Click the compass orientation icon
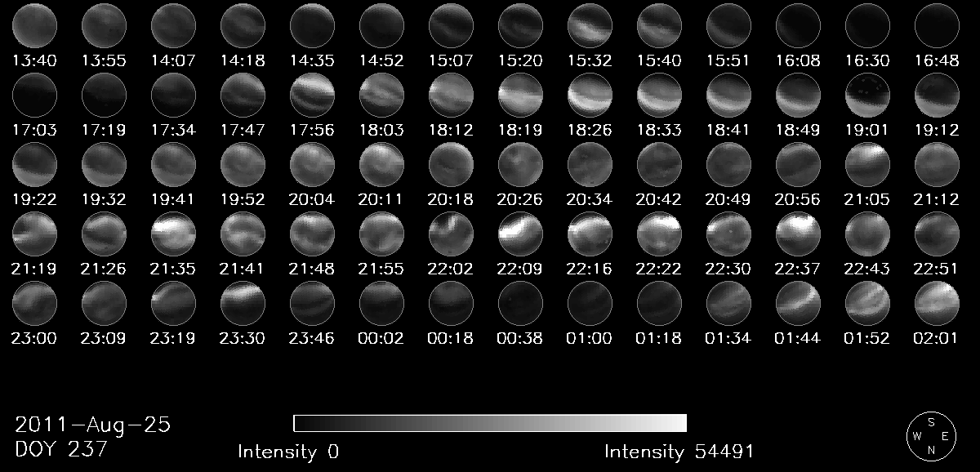980x472 pixels. click(x=929, y=435)
